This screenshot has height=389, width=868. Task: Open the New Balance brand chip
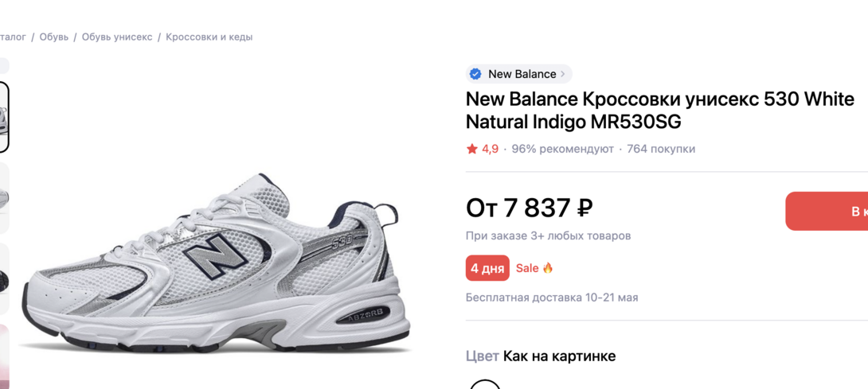(522, 74)
